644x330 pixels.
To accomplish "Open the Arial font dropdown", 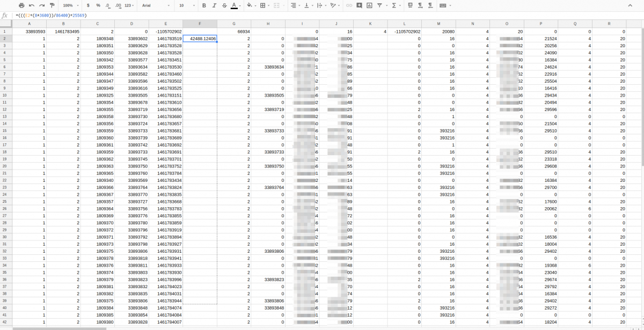I will (x=156, y=5).
